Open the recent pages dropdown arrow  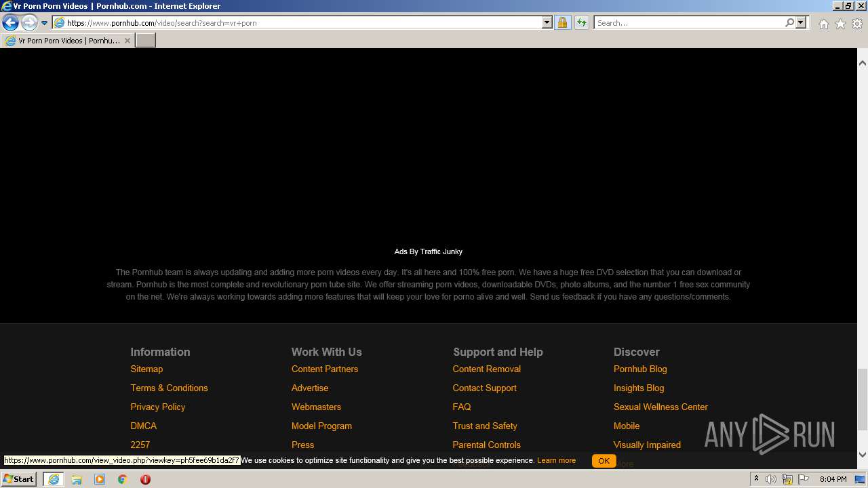click(x=44, y=23)
